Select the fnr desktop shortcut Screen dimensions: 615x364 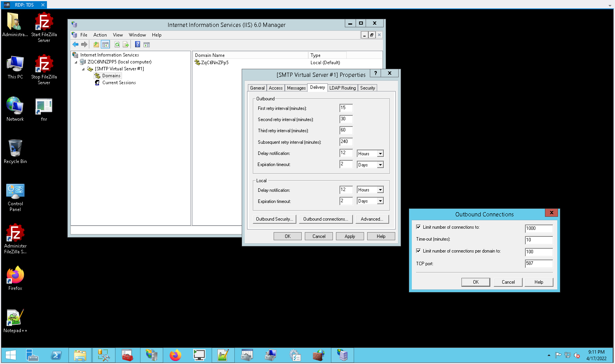click(44, 110)
